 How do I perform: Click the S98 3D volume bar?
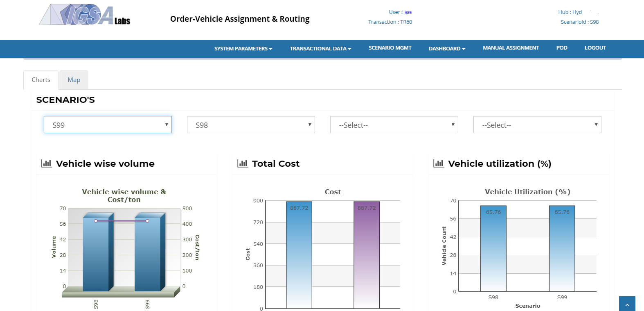(x=98, y=252)
